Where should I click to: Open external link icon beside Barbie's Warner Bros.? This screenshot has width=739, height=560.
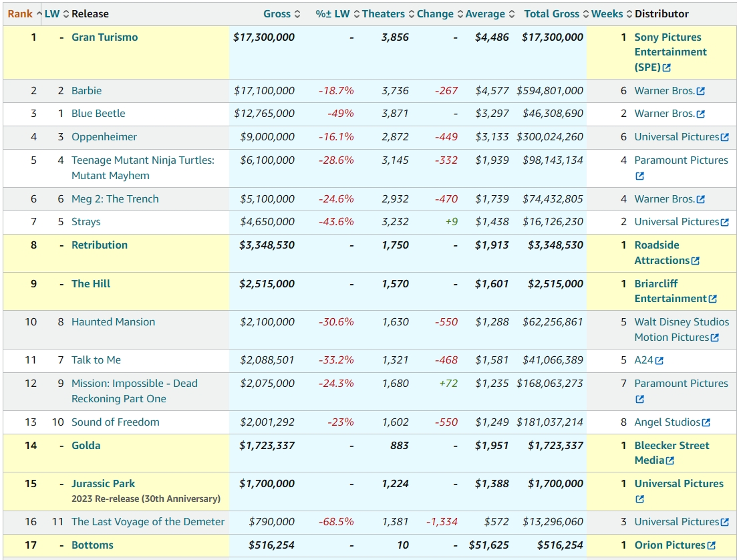(701, 92)
